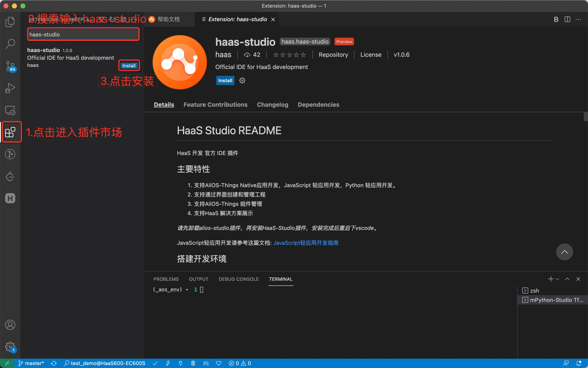The width and height of the screenshot is (588, 368).
Task: Open the notifications bell in status bar
Action: click(579, 363)
